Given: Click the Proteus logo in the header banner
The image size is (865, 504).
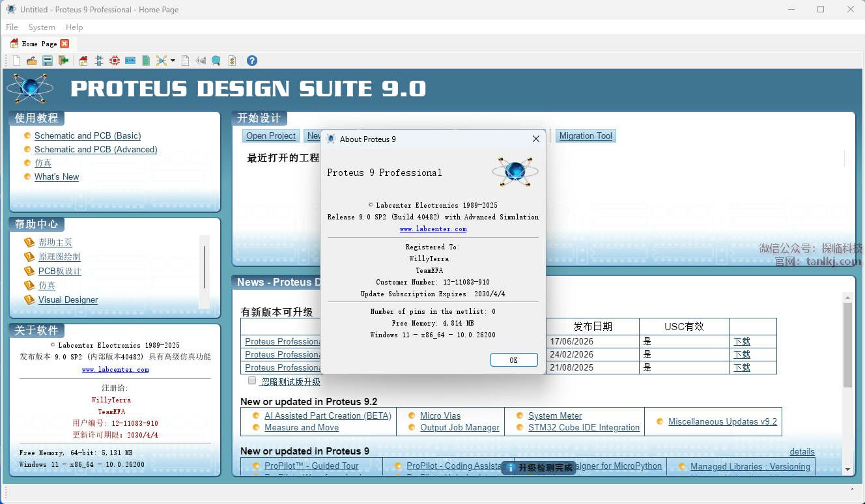Looking at the screenshot, I should (30, 89).
